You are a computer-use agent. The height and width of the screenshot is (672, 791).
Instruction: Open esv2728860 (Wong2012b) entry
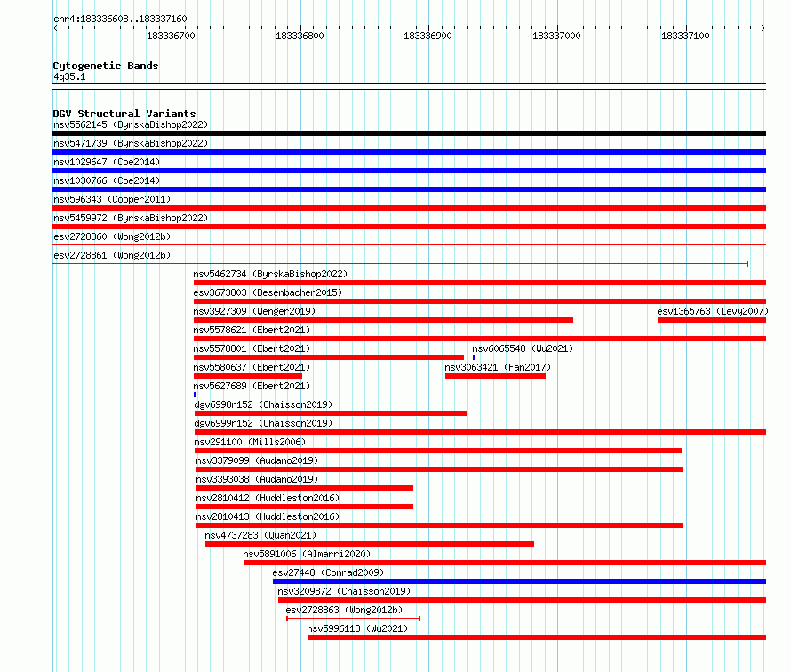tap(112, 236)
